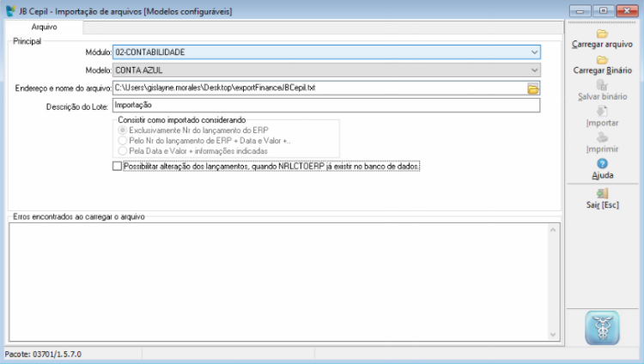Click the Salvar binário icon
The height and width of the screenshot is (364, 644).
(x=602, y=86)
